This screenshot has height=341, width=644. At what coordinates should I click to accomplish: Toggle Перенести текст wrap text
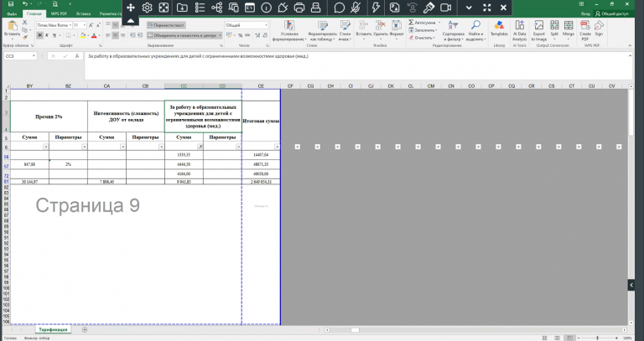pyautogui.click(x=166, y=25)
